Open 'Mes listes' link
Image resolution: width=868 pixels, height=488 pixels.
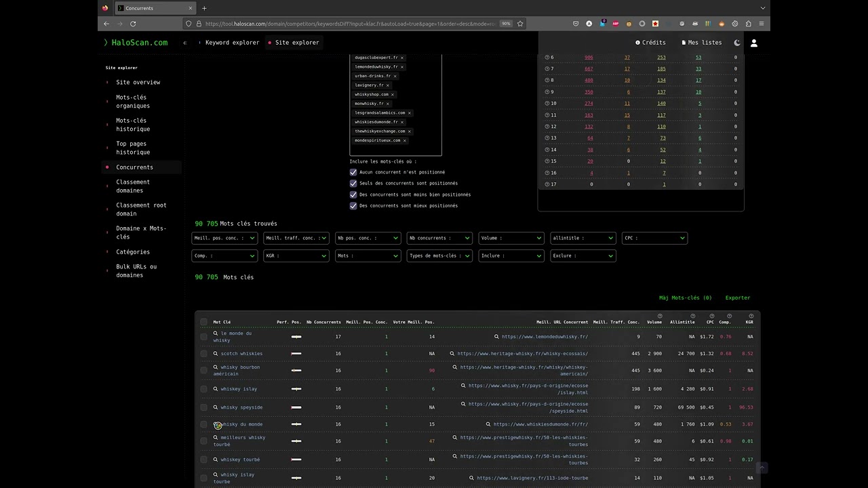tap(702, 43)
